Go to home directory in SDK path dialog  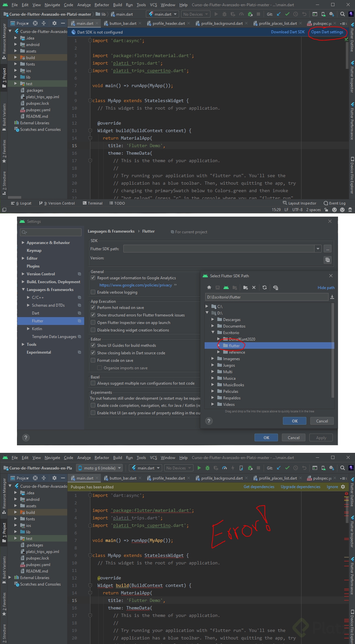[x=209, y=287]
